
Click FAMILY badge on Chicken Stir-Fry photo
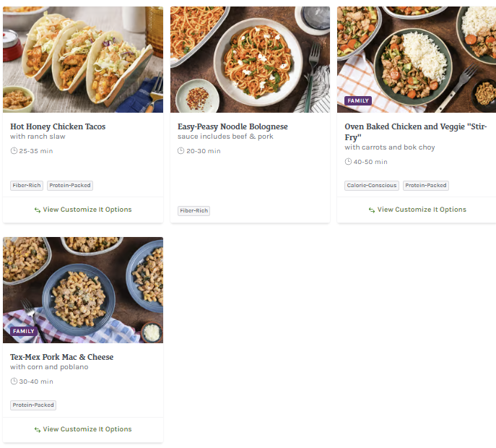[358, 100]
